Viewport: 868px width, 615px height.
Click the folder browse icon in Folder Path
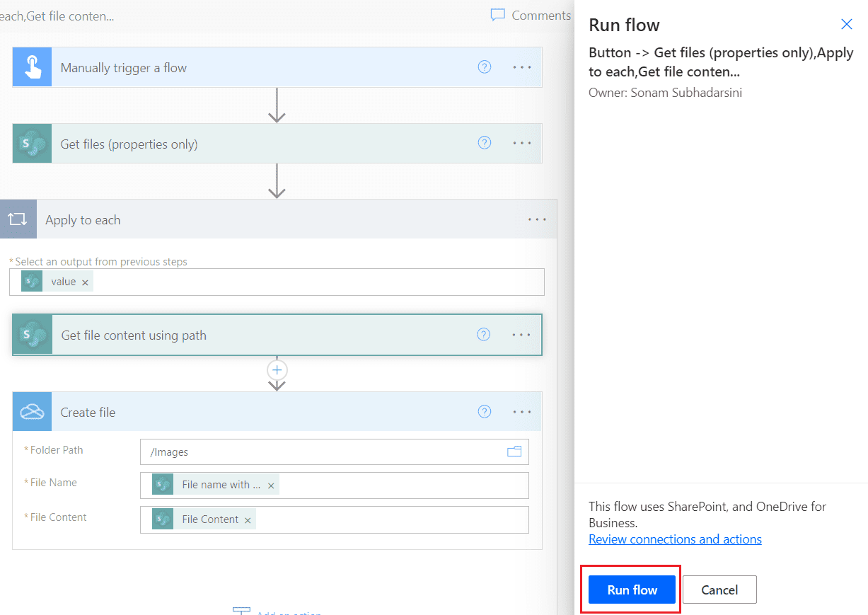click(514, 451)
